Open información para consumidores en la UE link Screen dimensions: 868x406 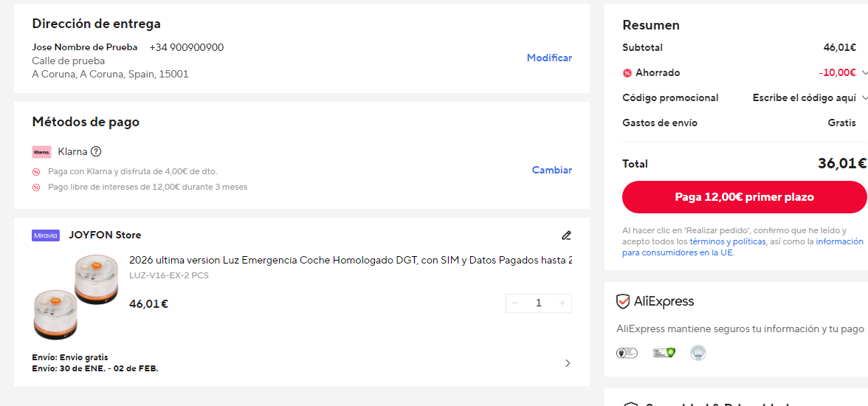(743, 247)
